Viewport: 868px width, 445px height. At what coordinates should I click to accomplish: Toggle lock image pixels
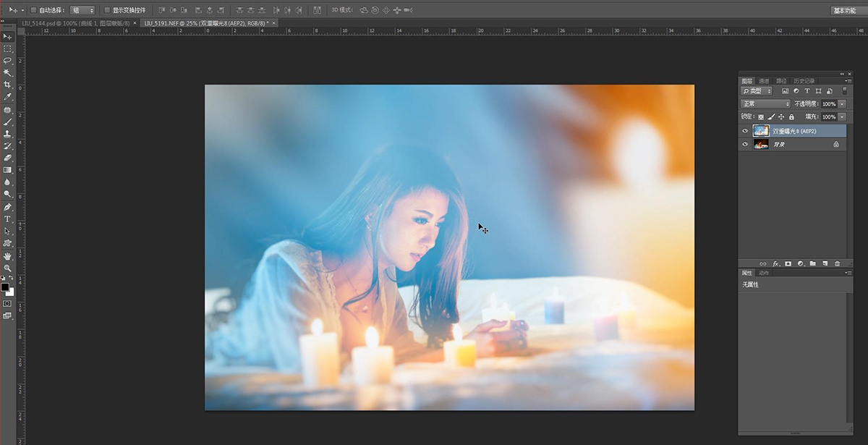tap(771, 116)
